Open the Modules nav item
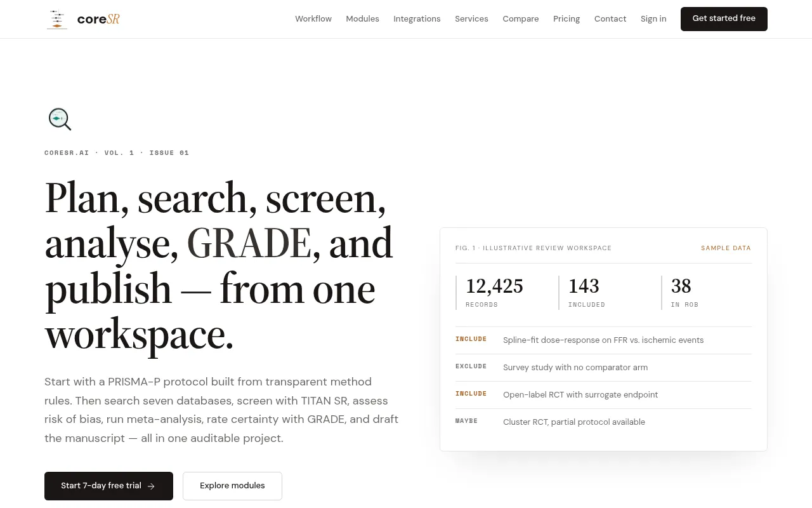 [362, 19]
